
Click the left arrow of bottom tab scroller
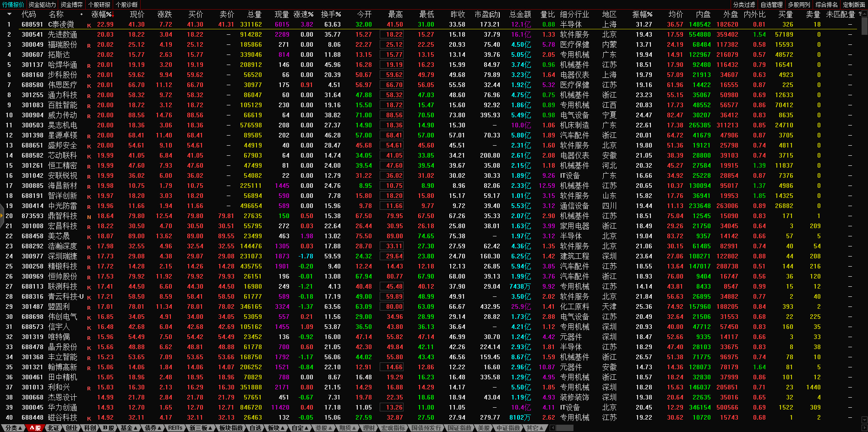(552, 428)
